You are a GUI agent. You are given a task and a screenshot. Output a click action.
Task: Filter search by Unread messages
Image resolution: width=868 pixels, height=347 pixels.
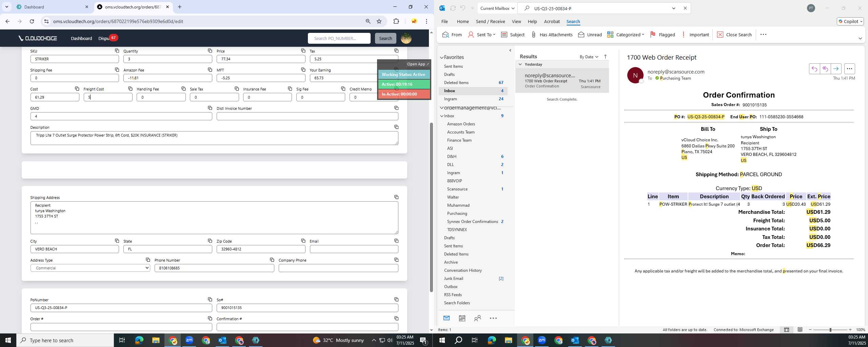tap(590, 35)
